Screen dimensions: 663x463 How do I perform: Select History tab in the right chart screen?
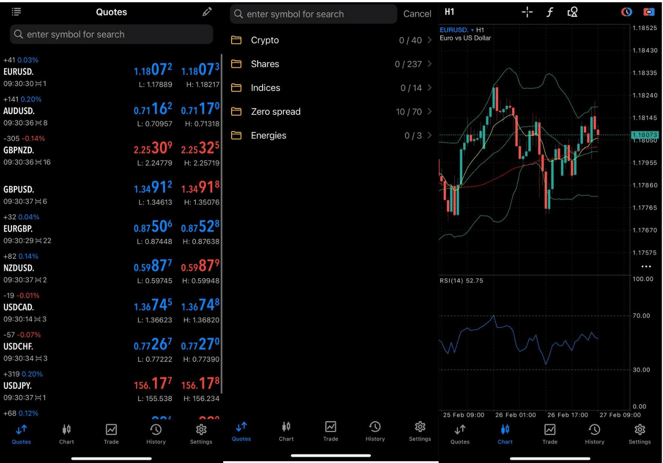595,434
